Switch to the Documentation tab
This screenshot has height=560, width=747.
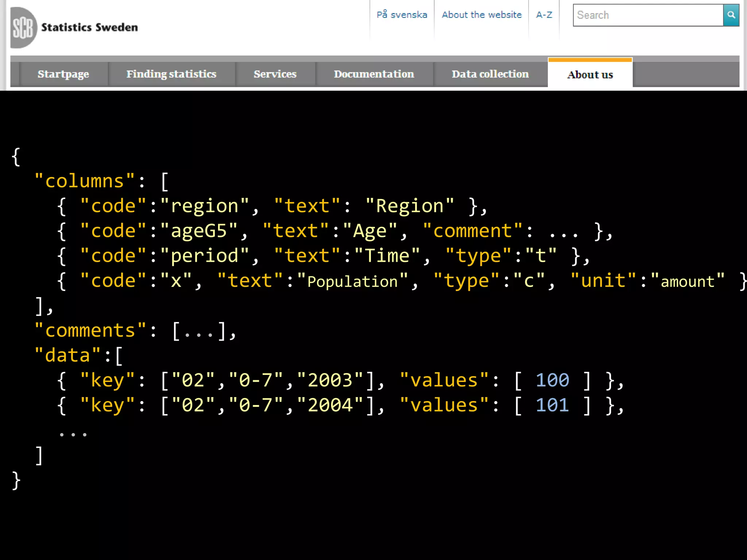coord(374,74)
